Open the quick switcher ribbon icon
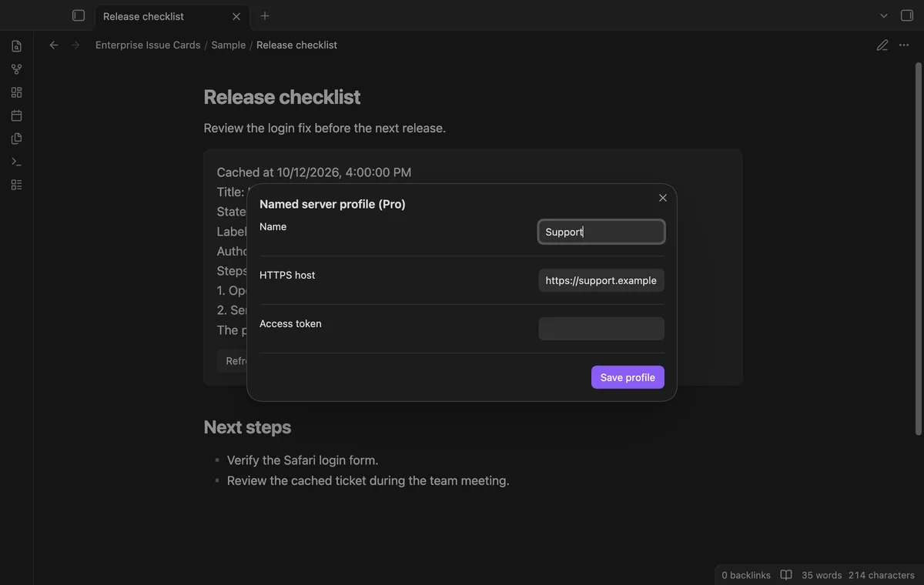This screenshot has height=585, width=924. (16, 46)
